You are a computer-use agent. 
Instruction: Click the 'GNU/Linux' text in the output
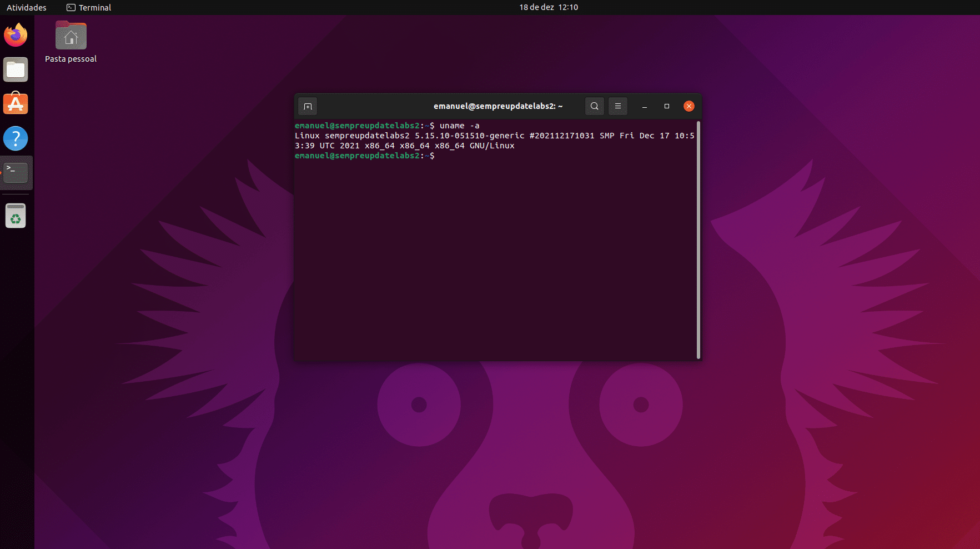(492, 146)
